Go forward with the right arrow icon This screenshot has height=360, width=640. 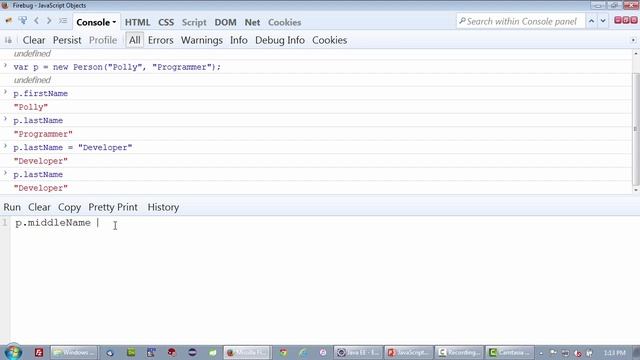tap(49, 21)
